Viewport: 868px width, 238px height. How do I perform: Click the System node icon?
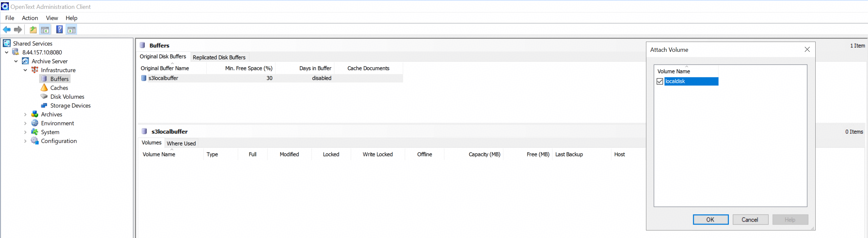pos(35,132)
